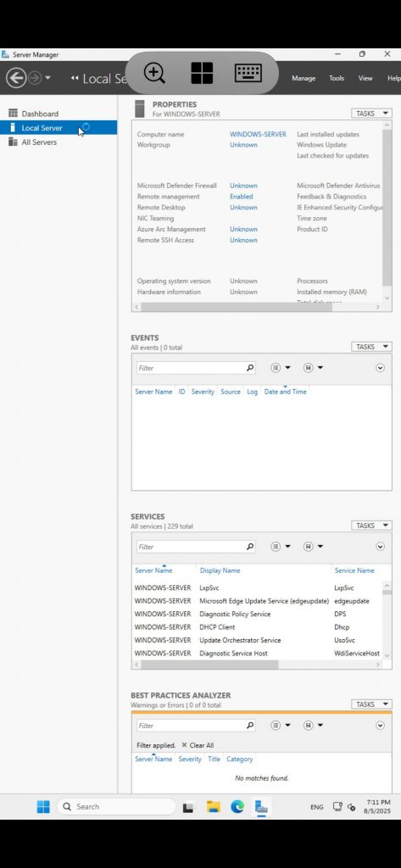
Task: Tap the keyboard overlay icon
Action: 248,73
